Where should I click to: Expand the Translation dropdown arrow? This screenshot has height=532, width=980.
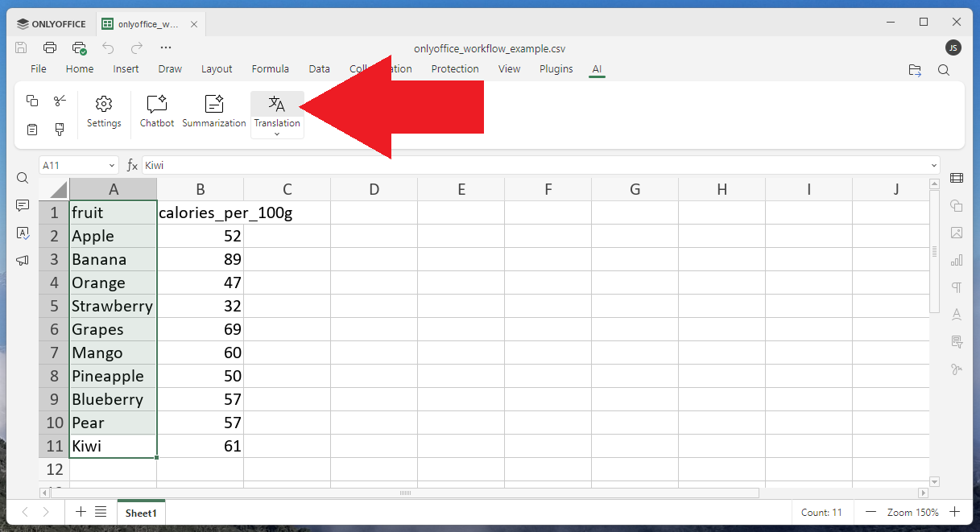pyautogui.click(x=277, y=134)
